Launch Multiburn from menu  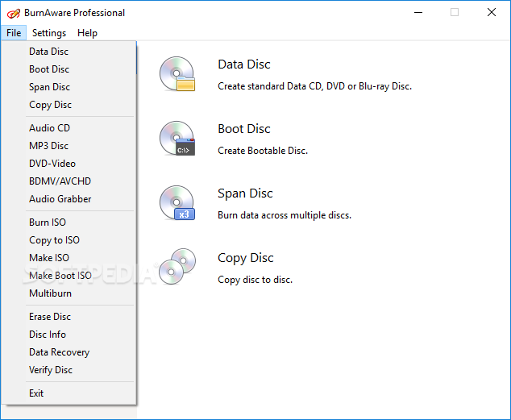tap(69, 293)
